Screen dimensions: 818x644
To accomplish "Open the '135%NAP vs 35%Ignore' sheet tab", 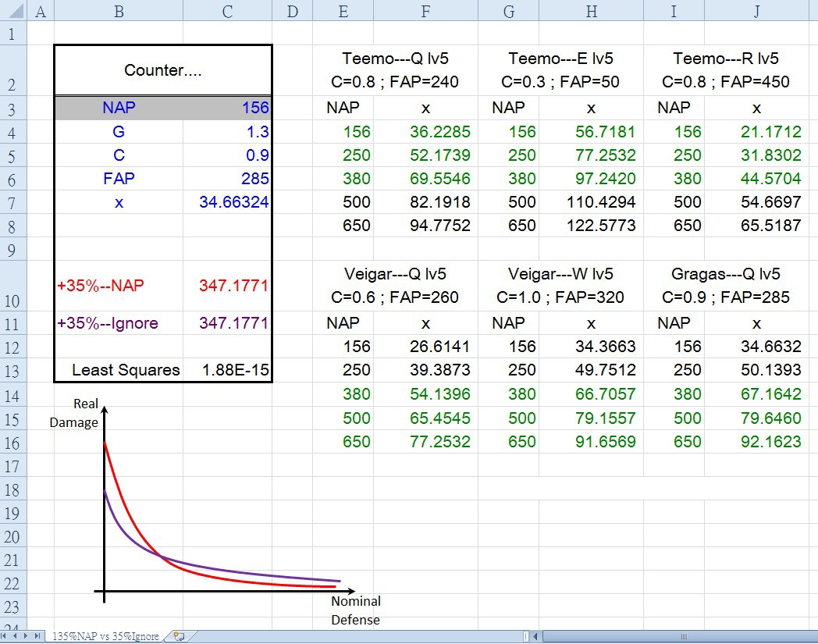I will 106,636.
